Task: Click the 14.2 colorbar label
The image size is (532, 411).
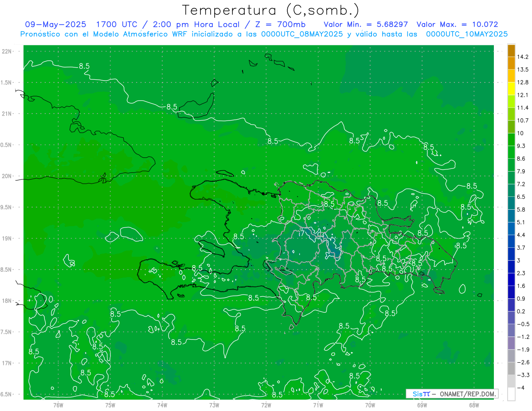Action: click(524, 57)
